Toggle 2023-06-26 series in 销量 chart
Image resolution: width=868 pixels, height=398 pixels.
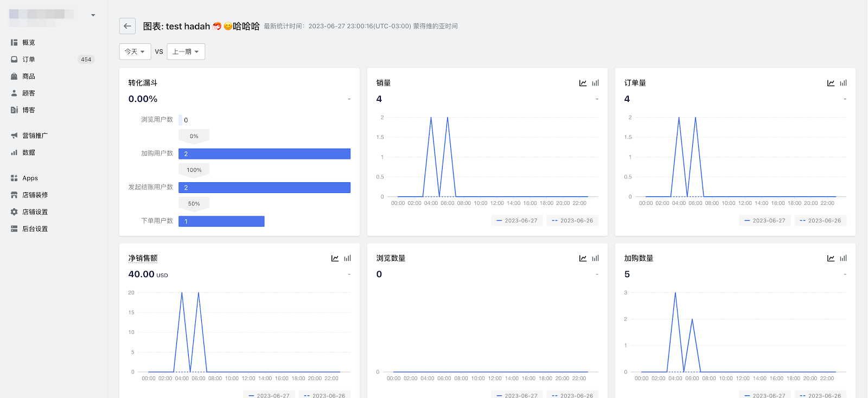pos(572,221)
